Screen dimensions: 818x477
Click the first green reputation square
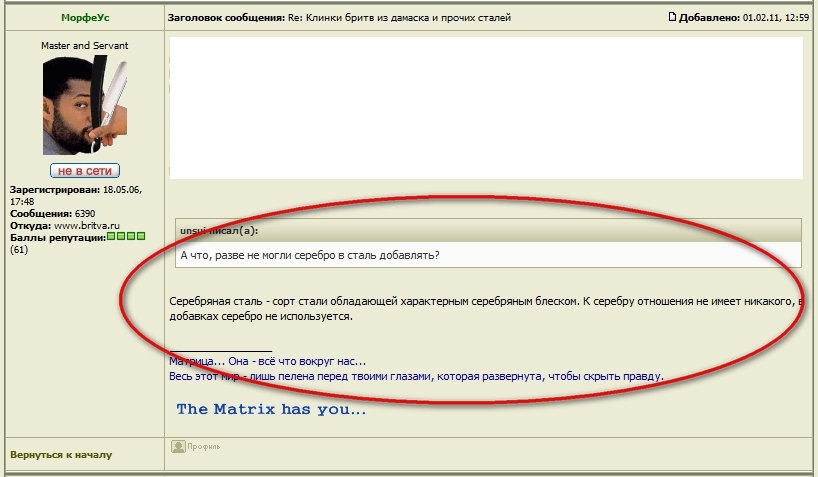[x=111, y=236]
